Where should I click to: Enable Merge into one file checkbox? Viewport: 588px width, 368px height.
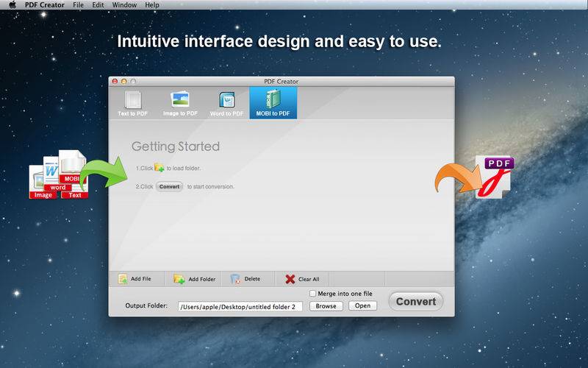tap(313, 294)
